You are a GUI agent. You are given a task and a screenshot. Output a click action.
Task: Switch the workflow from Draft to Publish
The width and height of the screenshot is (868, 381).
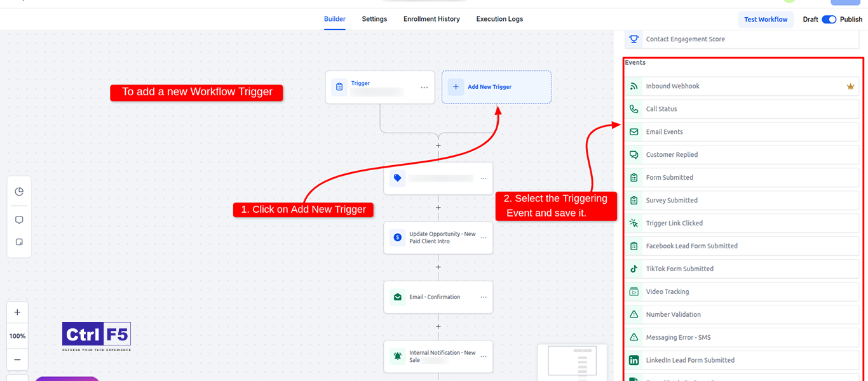(829, 20)
